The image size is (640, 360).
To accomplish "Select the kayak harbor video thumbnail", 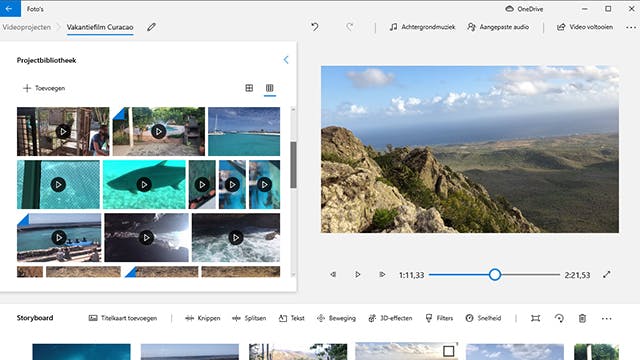I will point(59,238).
